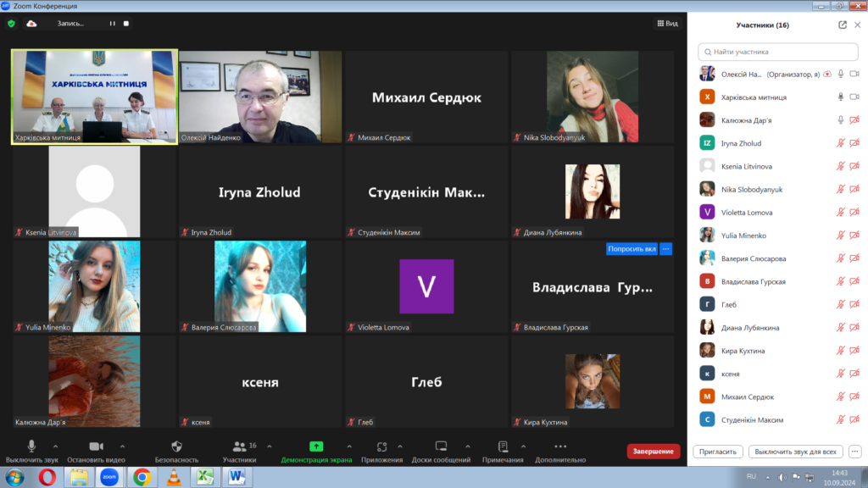Open Дополнительно more options
This screenshot has width=868, height=488.
[560, 451]
